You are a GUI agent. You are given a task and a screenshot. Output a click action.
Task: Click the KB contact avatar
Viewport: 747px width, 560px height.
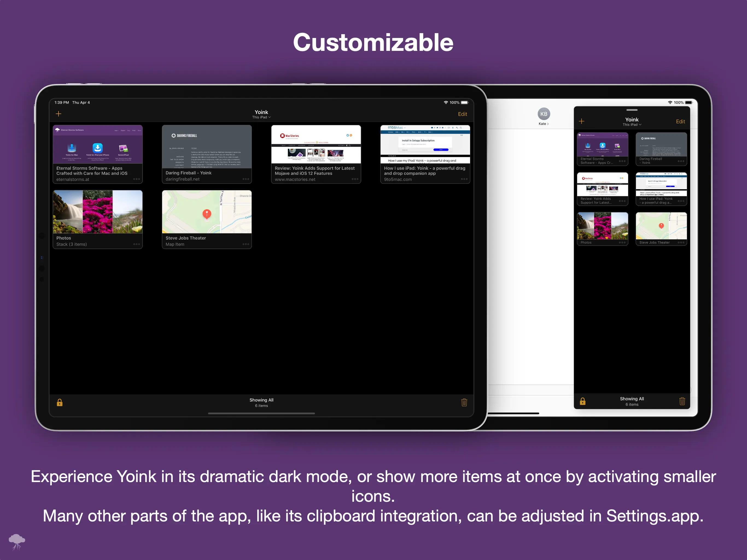(x=544, y=114)
